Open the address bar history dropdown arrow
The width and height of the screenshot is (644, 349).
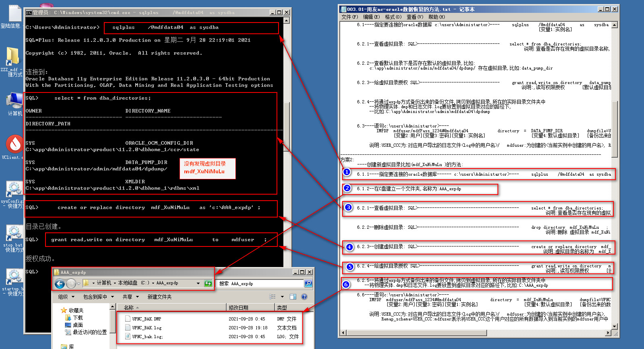[x=198, y=283]
